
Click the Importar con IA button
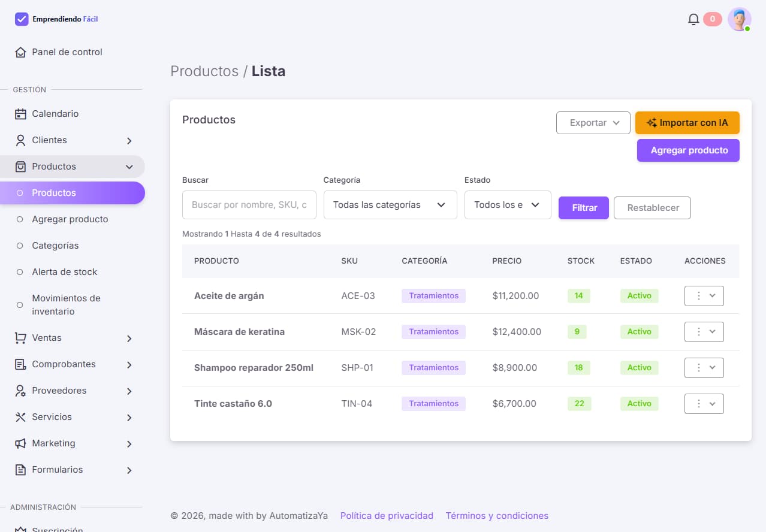[x=687, y=123]
